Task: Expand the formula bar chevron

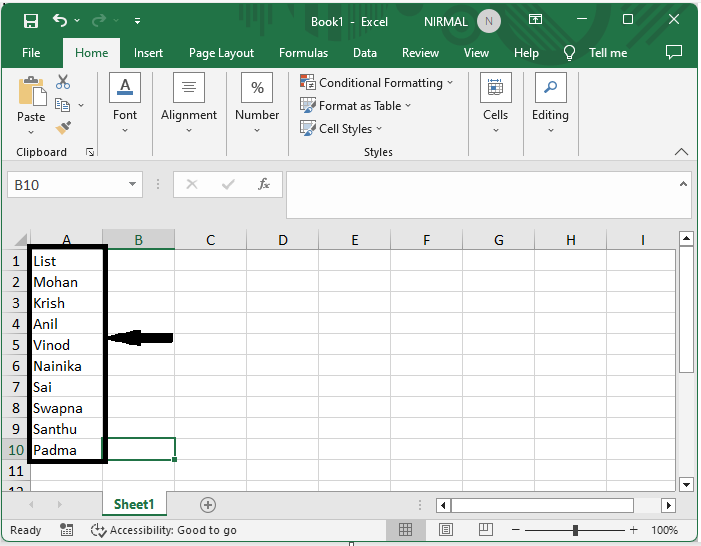Action: pos(683,184)
